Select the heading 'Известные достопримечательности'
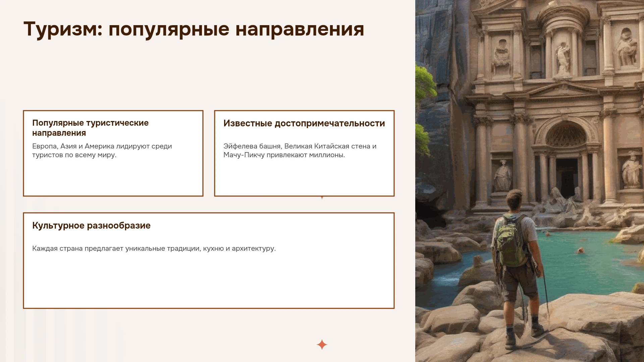Screen dimensions: 644x362 click(304, 123)
